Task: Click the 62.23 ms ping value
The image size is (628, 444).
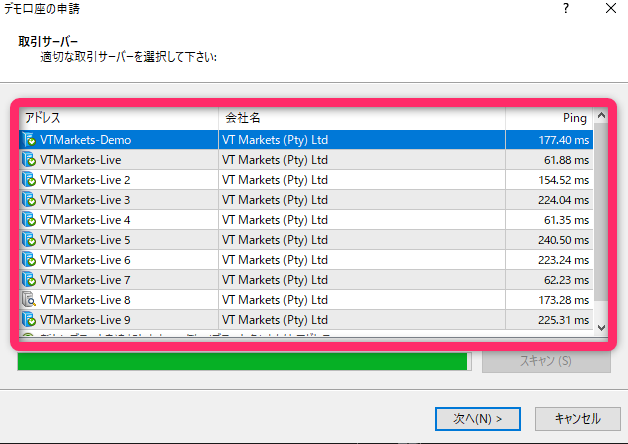Action: coord(566,280)
